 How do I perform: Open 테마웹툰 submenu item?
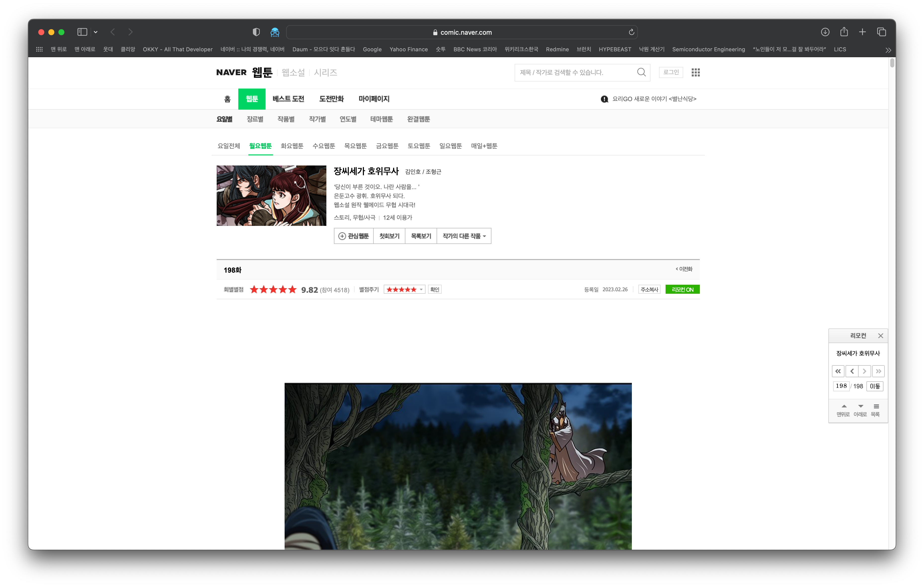pyautogui.click(x=381, y=119)
